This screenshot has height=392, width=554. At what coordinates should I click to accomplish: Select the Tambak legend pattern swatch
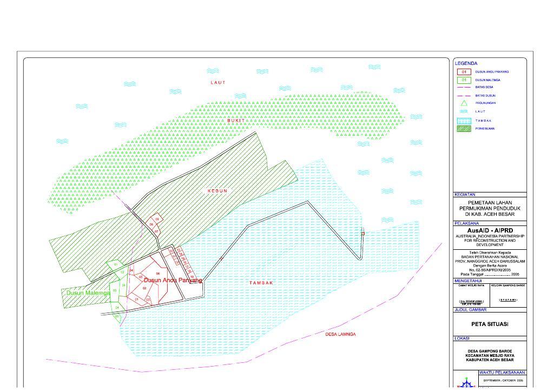pos(464,121)
